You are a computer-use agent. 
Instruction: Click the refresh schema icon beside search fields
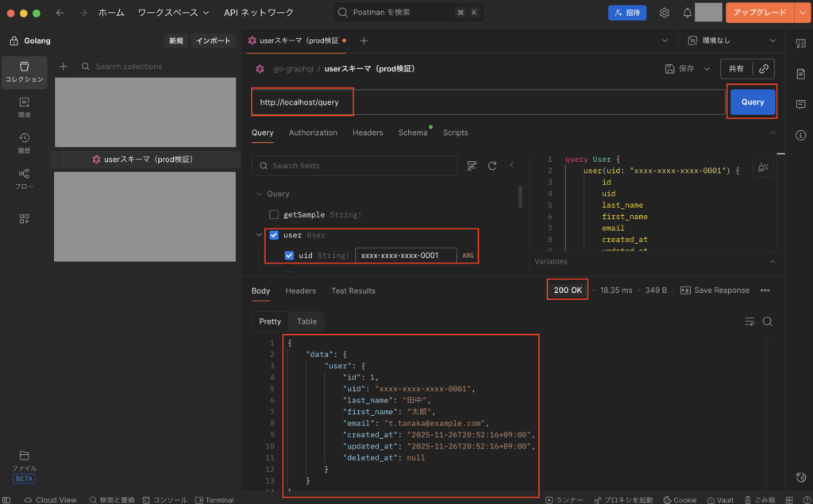pyautogui.click(x=492, y=166)
